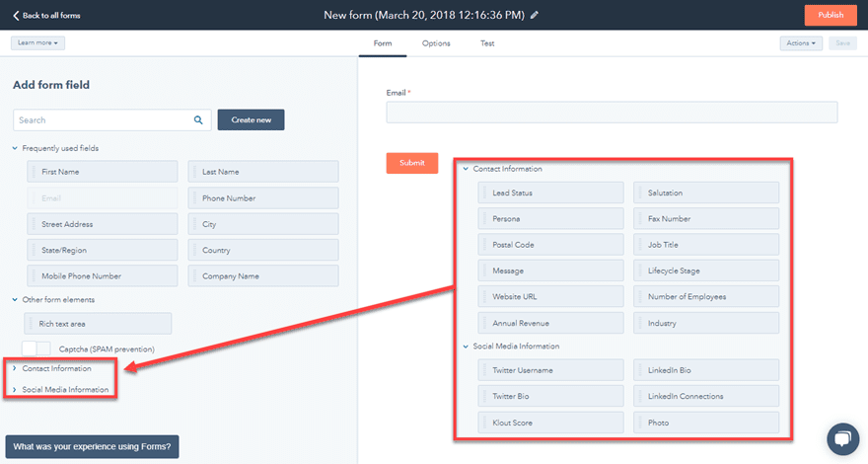
Task: Click the Email input field in the form preview
Action: pyautogui.click(x=612, y=112)
